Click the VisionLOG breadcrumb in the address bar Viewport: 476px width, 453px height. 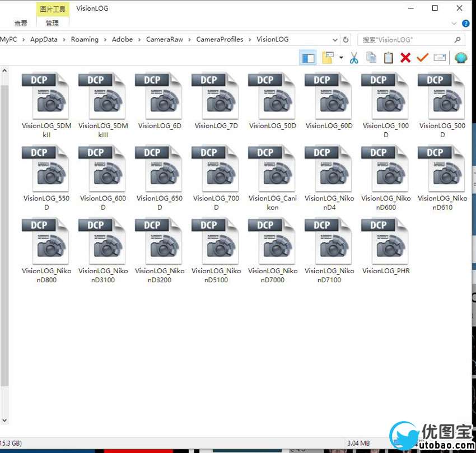click(x=273, y=39)
